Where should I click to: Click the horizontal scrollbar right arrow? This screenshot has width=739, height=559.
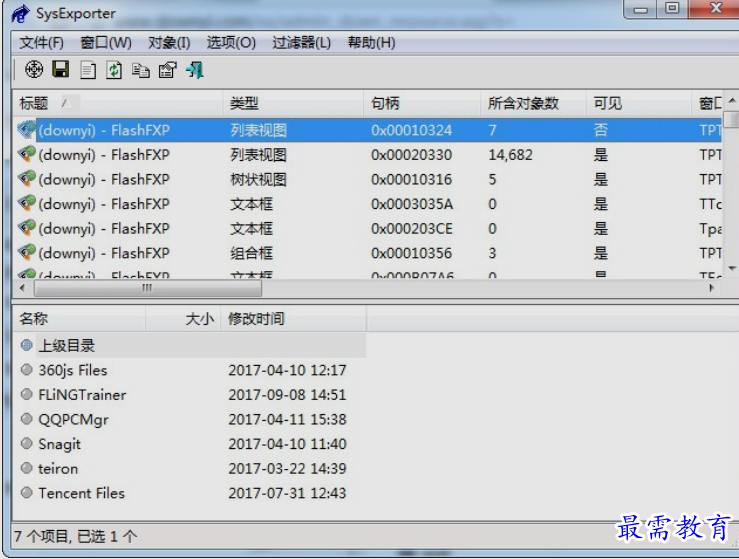tap(712, 288)
